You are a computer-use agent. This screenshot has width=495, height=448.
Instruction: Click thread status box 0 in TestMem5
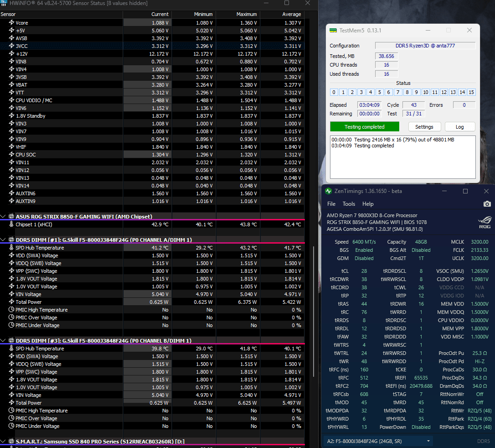coord(334,92)
